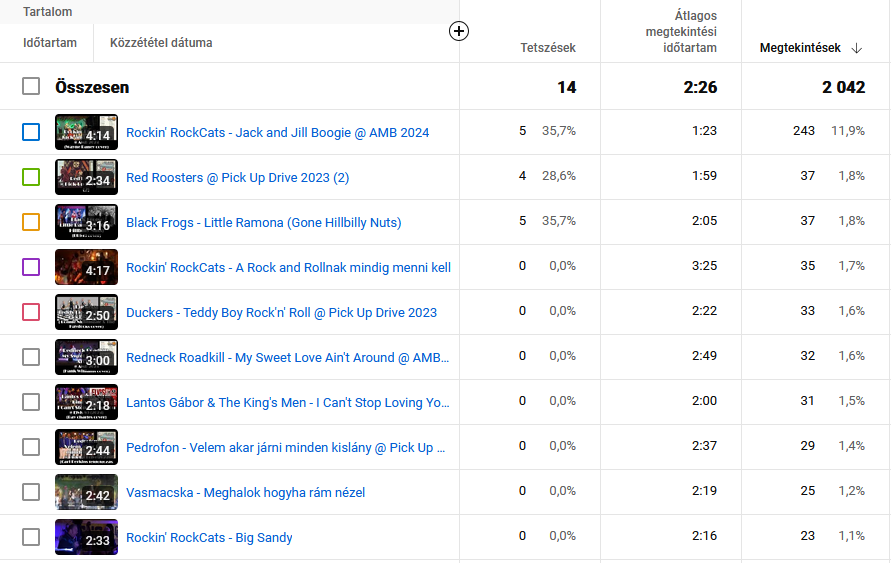The height and width of the screenshot is (563, 891).
Task: Click the sort arrow beside Megtekintések
Action: tap(857, 48)
